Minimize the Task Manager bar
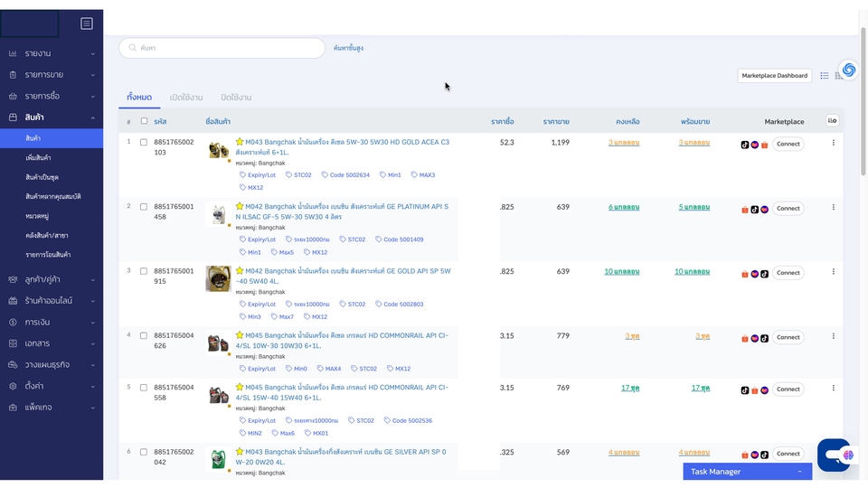 point(799,472)
